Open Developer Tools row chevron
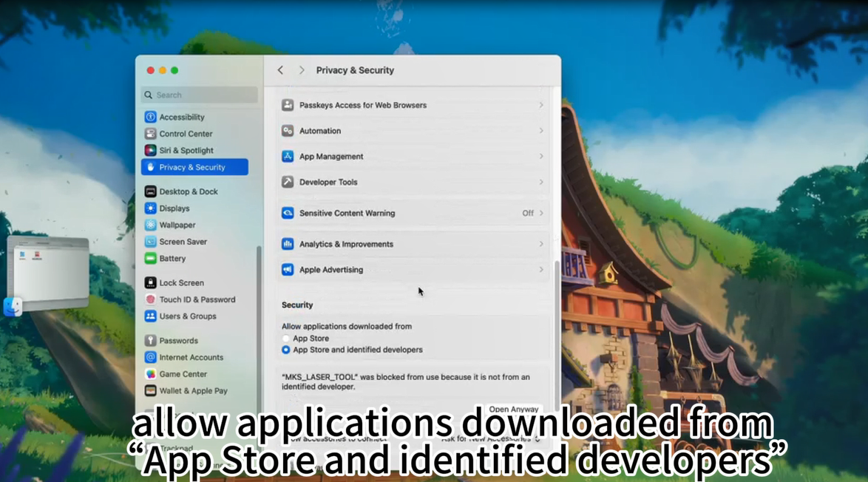This screenshot has width=868, height=482. tap(541, 182)
